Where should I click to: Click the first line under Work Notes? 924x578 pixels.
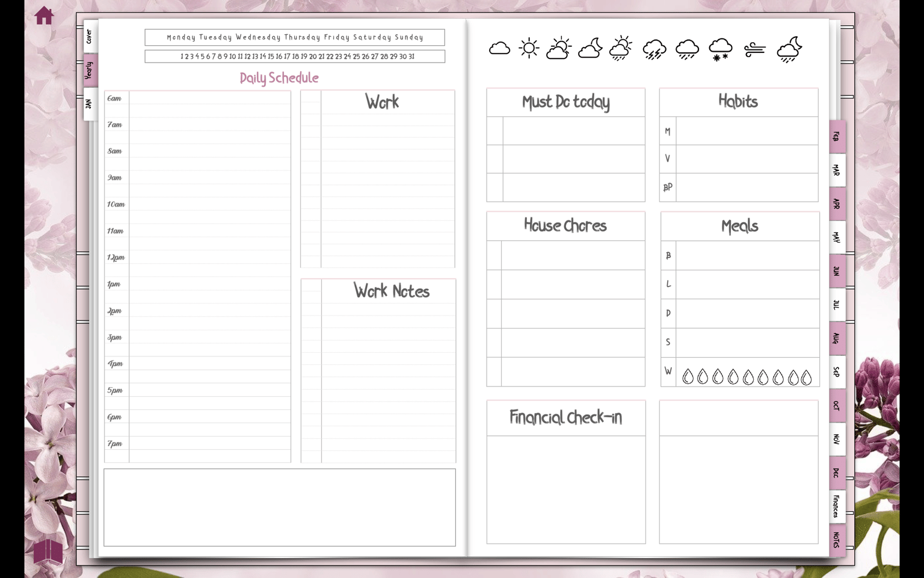point(388,309)
